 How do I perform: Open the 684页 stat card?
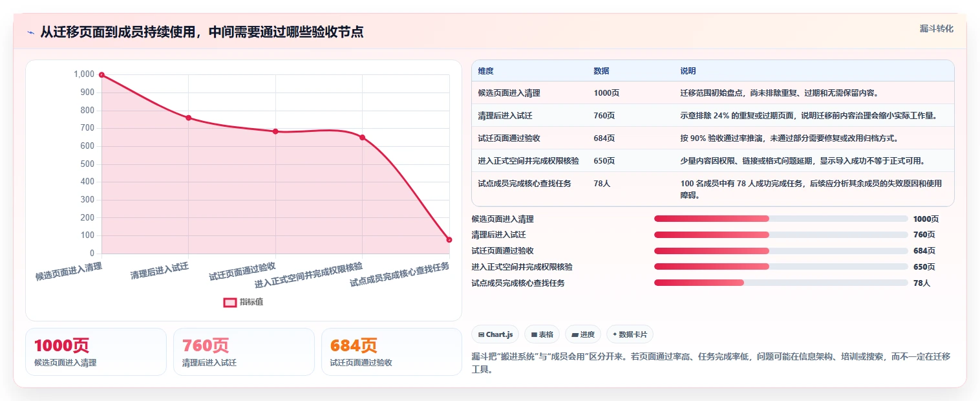392,352
